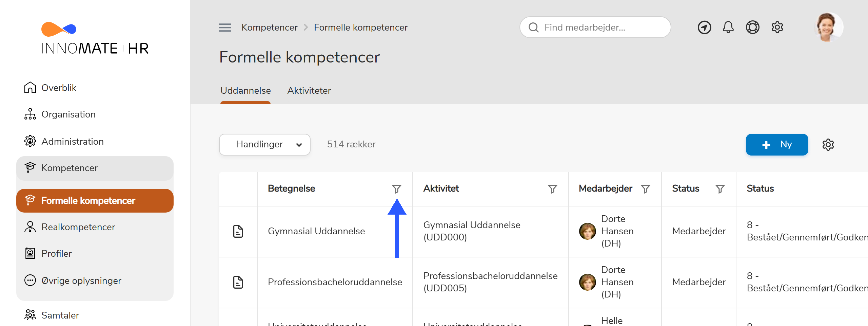Image resolution: width=868 pixels, height=326 pixels.
Task: Open the Handlinger dropdown
Action: pos(265,144)
